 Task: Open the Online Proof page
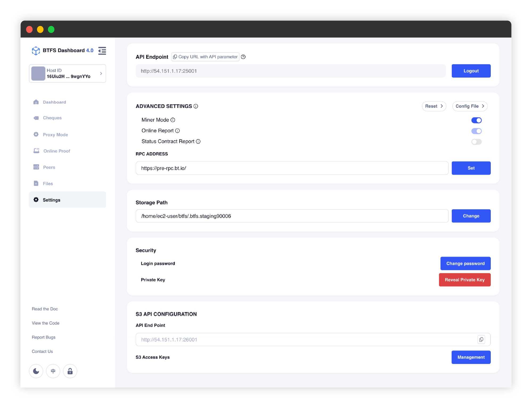pos(57,151)
